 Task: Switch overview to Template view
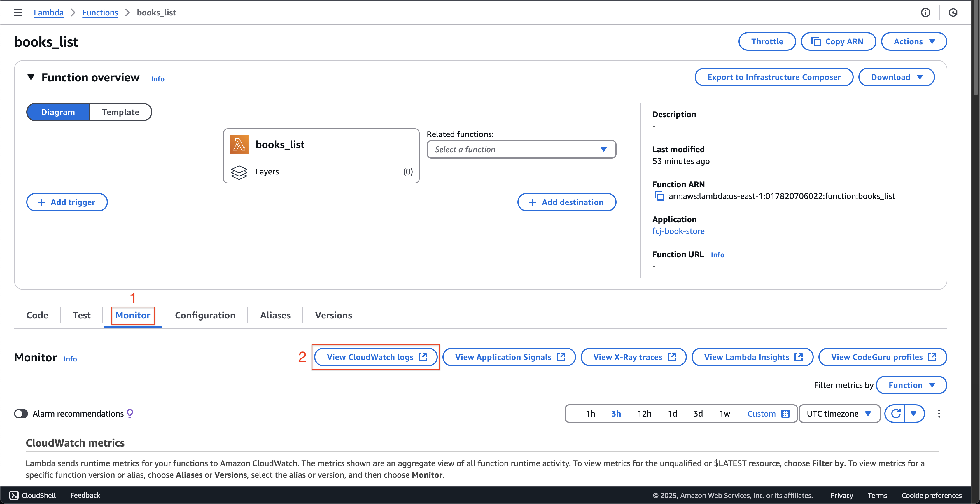[120, 112]
